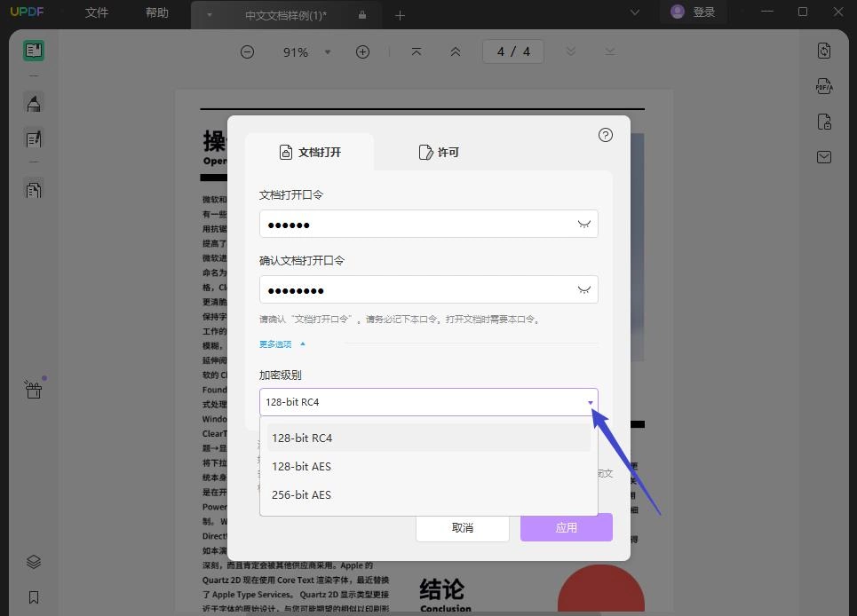Expand the tab list chevron in title bar
This screenshot has width=857, height=616.
click(635, 12)
